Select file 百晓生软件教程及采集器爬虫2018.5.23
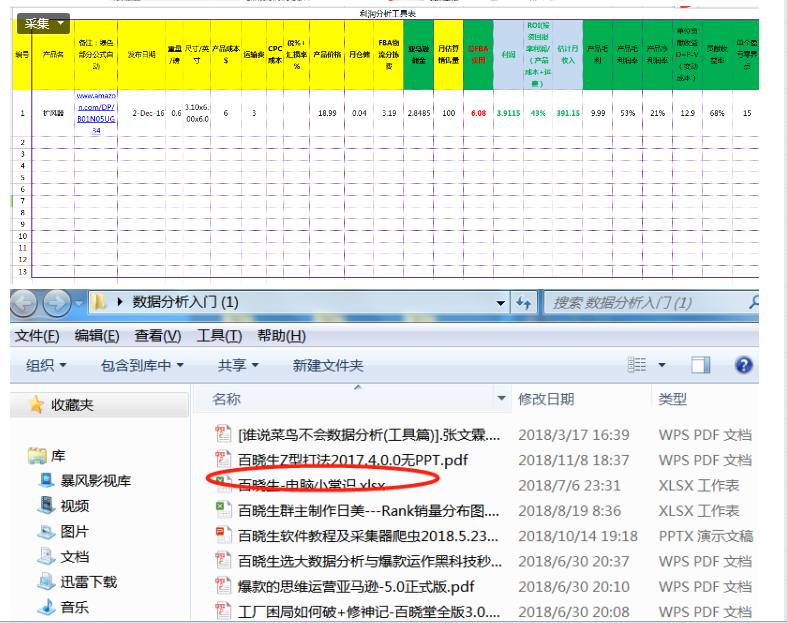 tap(369, 536)
